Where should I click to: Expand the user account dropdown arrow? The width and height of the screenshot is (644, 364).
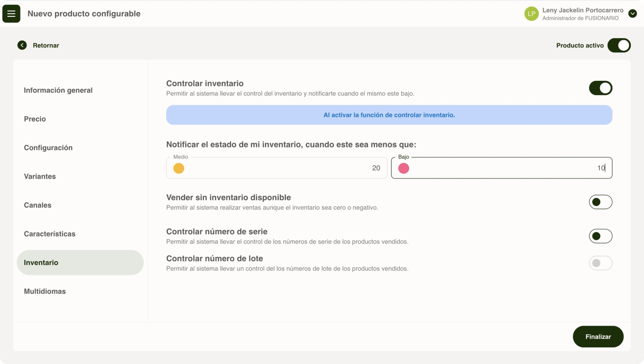(632, 14)
